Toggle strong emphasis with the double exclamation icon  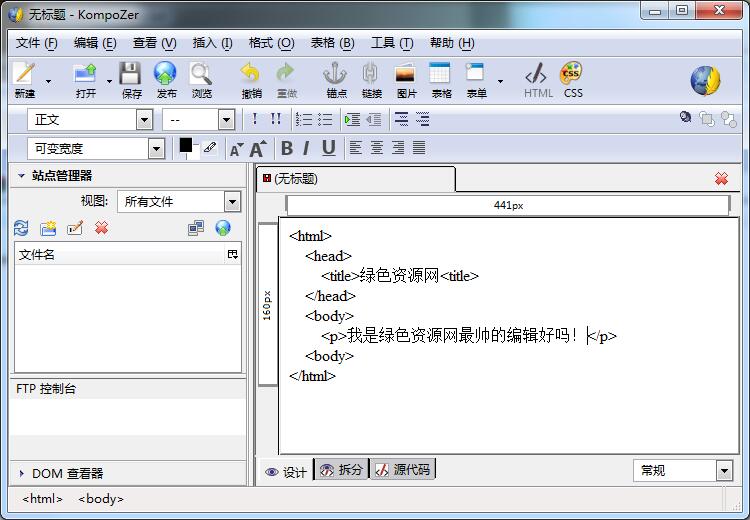coord(276,119)
